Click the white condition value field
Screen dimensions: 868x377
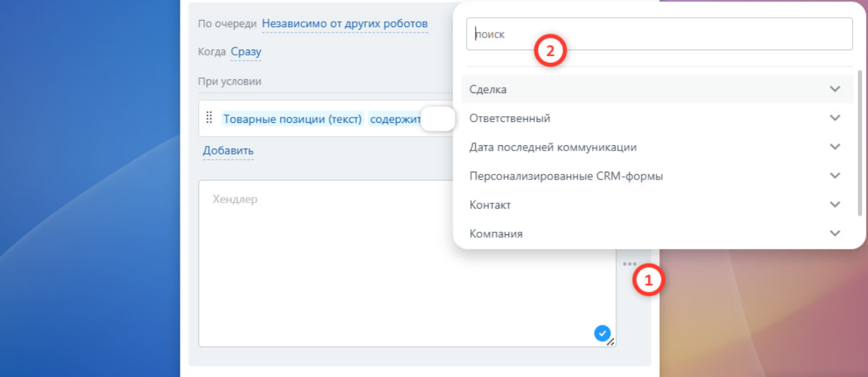[x=438, y=120]
